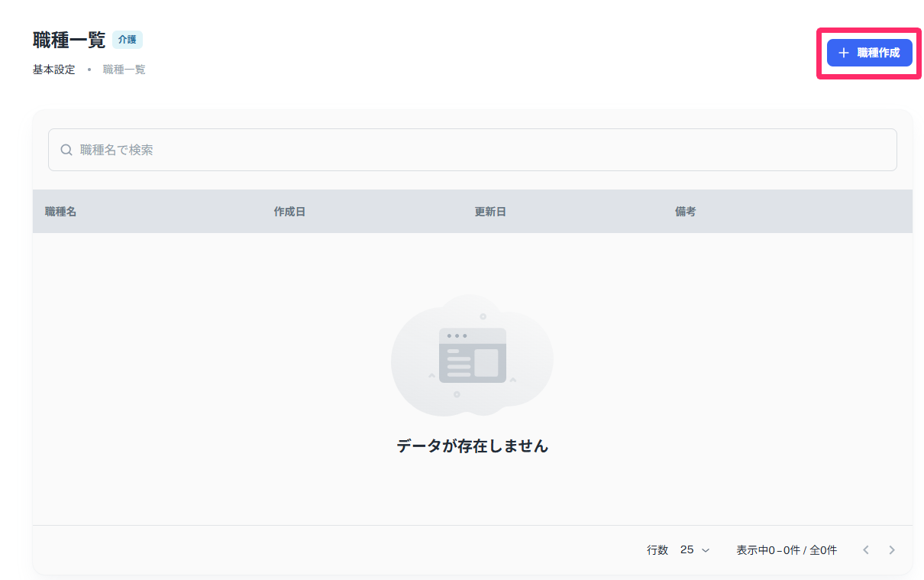Screen dimensions: 924x580
Task: Open the 基本設定 breadcrumb link
Action: [54, 70]
